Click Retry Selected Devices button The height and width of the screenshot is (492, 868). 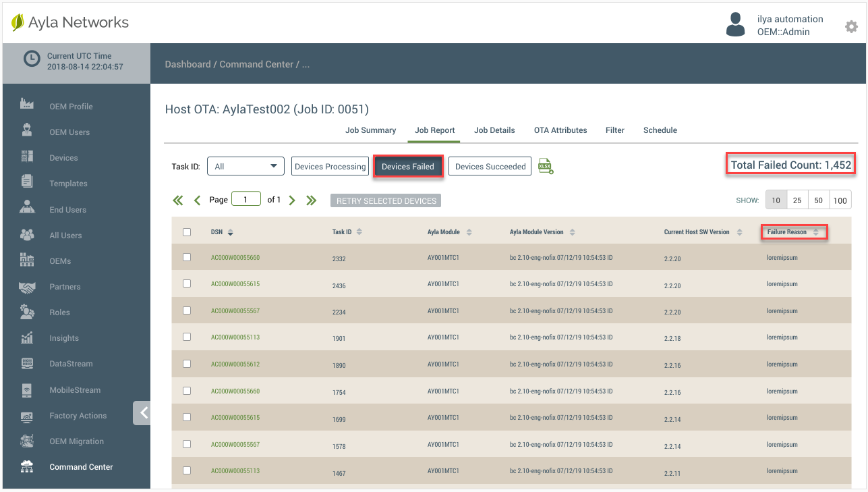(x=386, y=200)
